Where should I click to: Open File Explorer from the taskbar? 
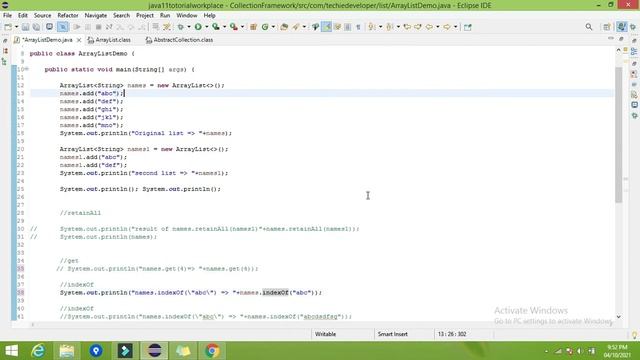click(67, 351)
